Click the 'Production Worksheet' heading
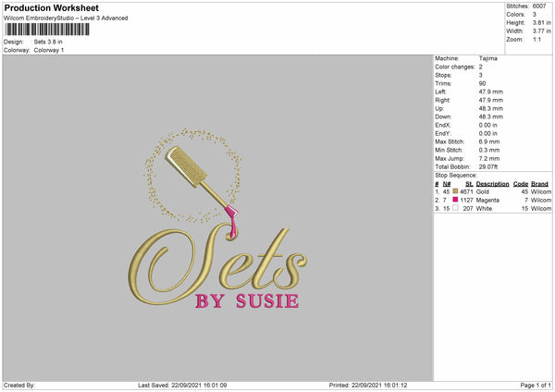 51,7
